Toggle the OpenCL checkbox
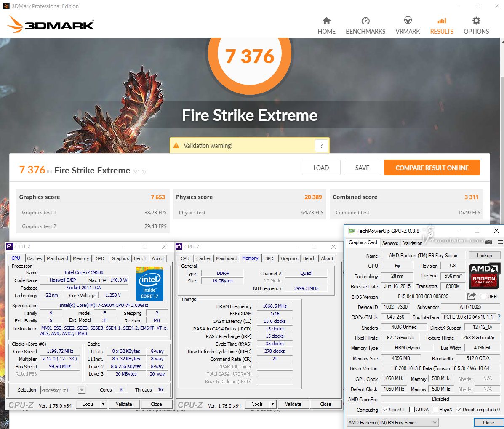 (385, 409)
